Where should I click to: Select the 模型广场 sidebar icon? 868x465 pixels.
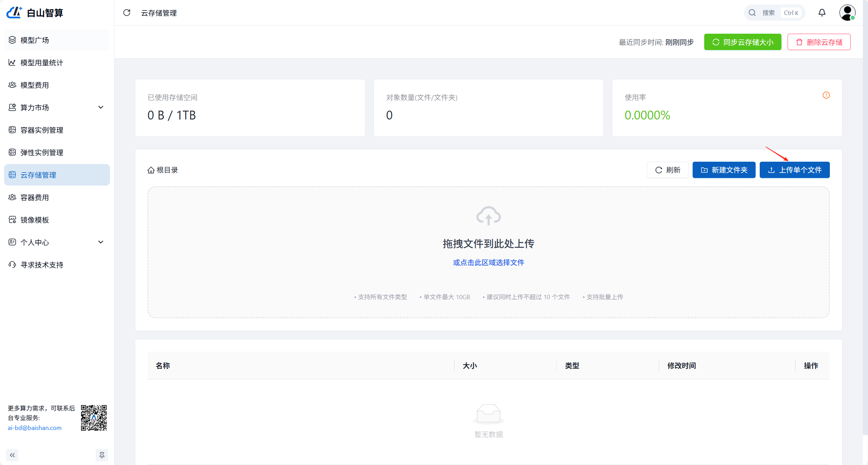pos(12,40)
